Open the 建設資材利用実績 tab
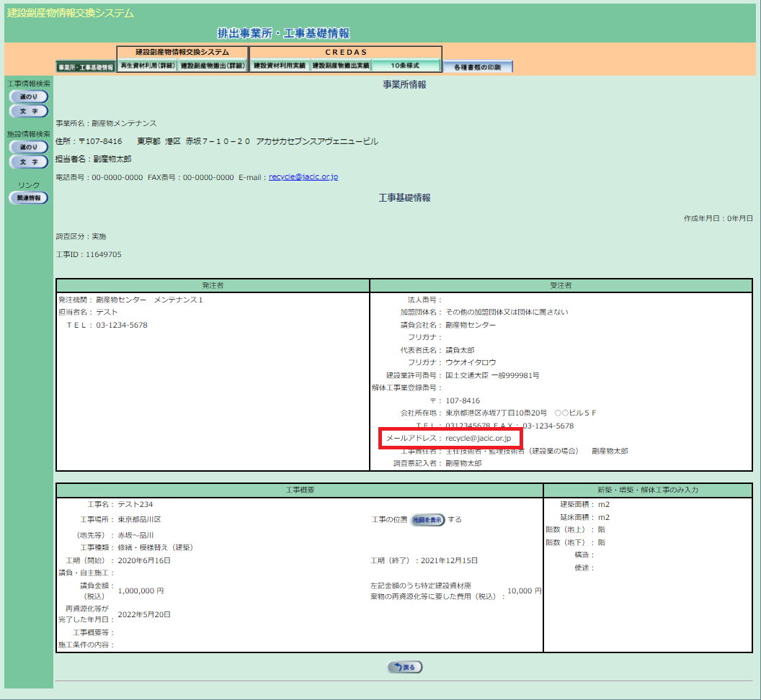Image resolution: width=761 pixels, height=700 pixels. pyautogui.click(x=280, y=66)
